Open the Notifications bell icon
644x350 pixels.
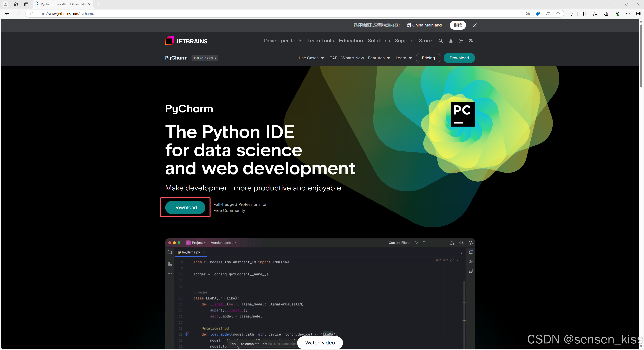470,252
